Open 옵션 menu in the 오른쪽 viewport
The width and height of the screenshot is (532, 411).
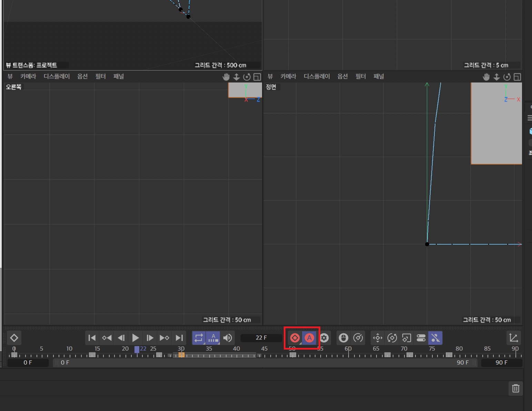(x=82, y=77)
